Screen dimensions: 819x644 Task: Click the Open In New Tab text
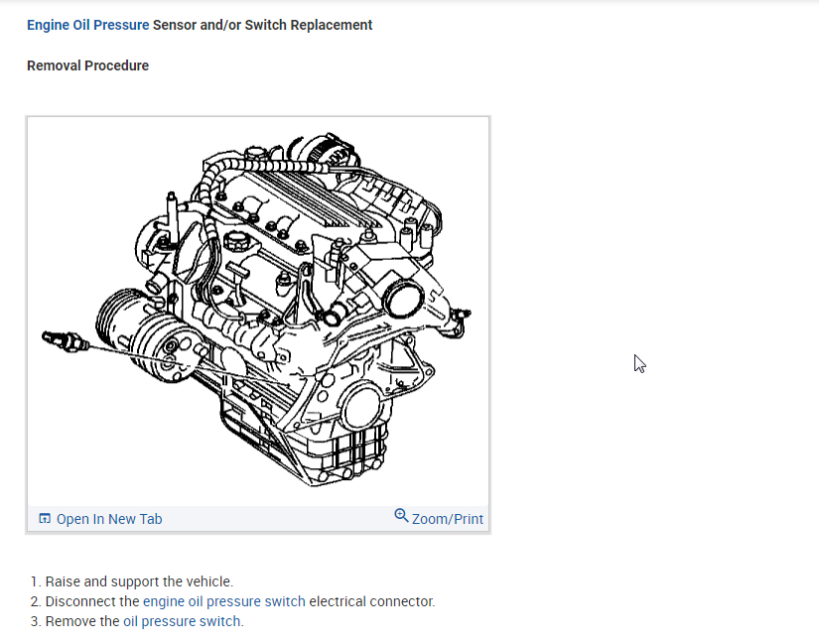click(109, 519)
